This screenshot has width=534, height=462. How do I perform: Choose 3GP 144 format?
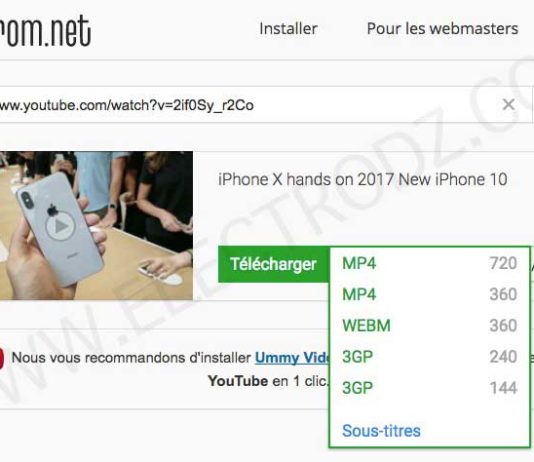coord(429,388)
